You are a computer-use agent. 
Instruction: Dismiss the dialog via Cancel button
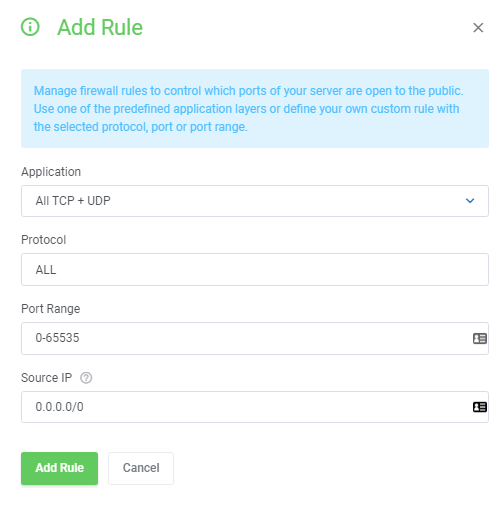pyautogui.click(x=141, y=468)
